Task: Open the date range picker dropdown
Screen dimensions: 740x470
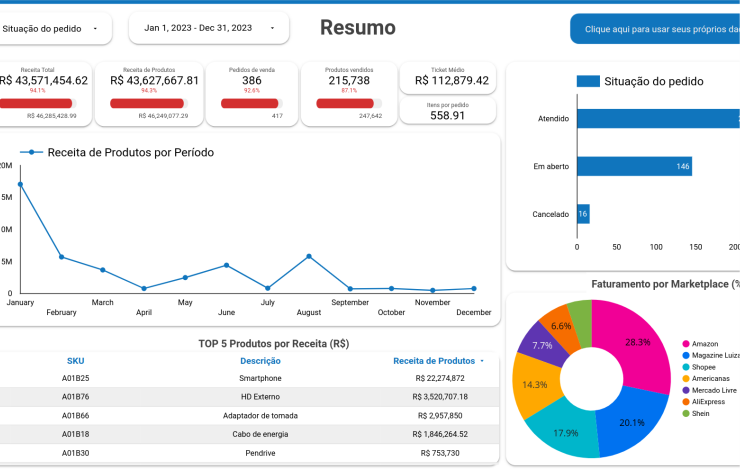Action: 208,29
